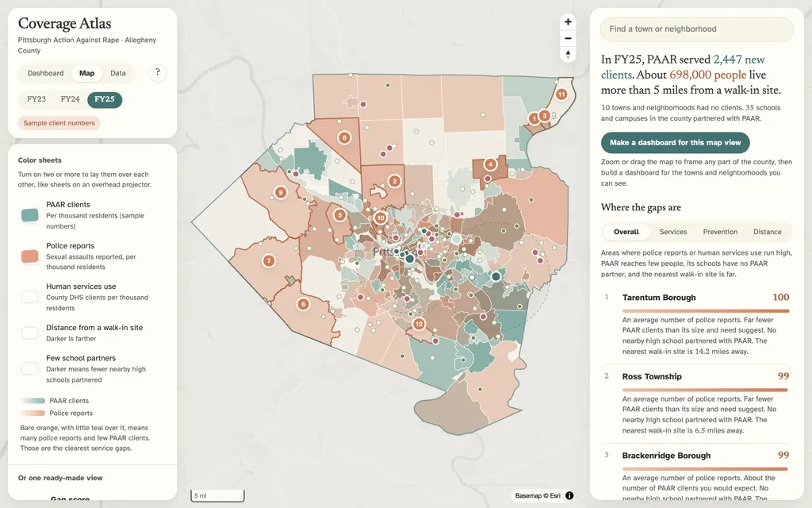Open the basemap attribution info icon
Screen dimensions: 812x508
(x=569, y=495)
